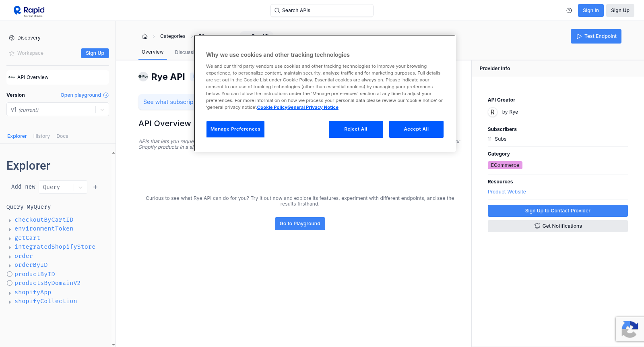The height and width of the screenshot is (347, 644).
Task: Select API Overview in sidebar
Action: 58,77
